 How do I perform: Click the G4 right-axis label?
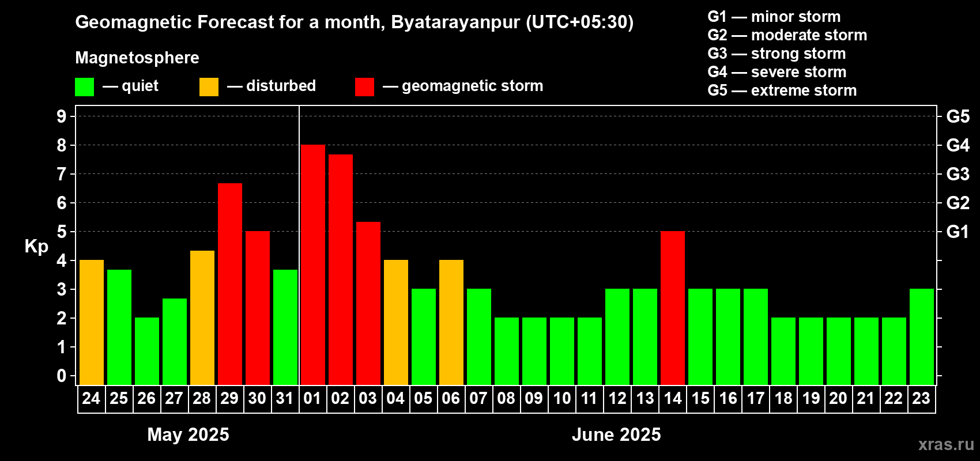point(958,145)
